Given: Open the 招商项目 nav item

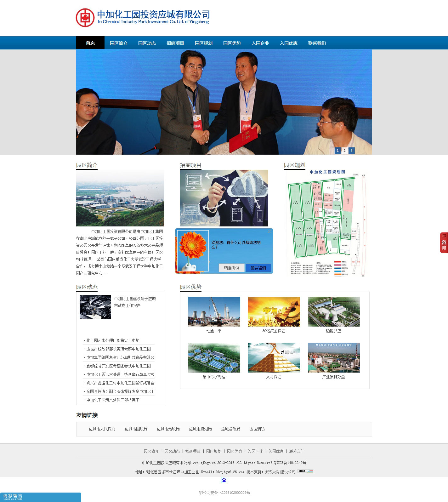Looking at the screenshot, I should pos(175,43).
